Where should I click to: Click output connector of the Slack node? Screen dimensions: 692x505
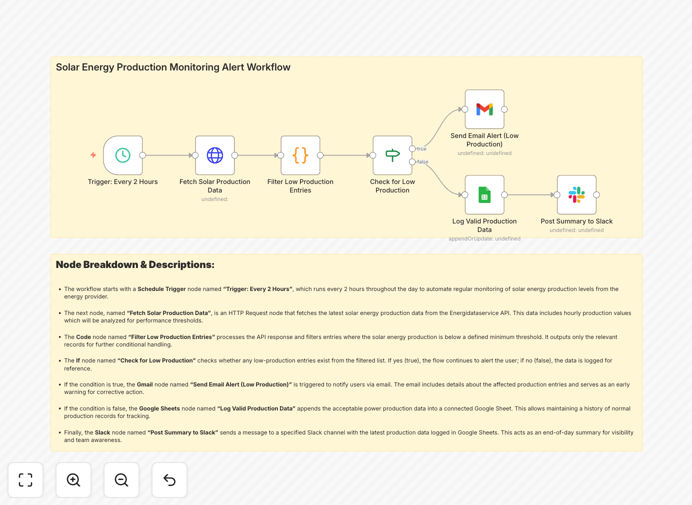click(596, 195)
